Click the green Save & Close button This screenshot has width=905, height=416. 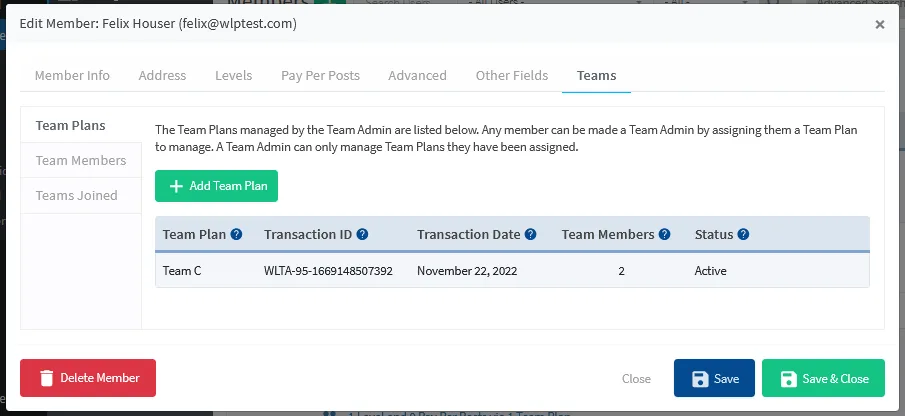tap(823, 378)
